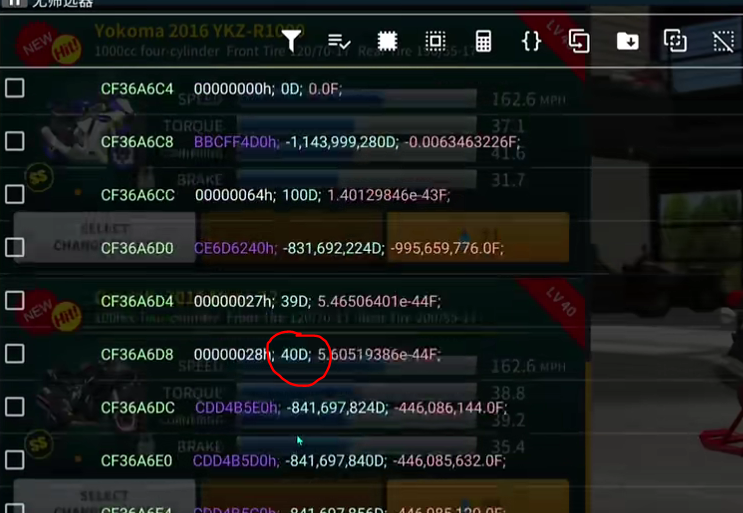The width and height of the screenshot is (743, 513).
Task: Click the folder download save icon
Action: [627, 41]
